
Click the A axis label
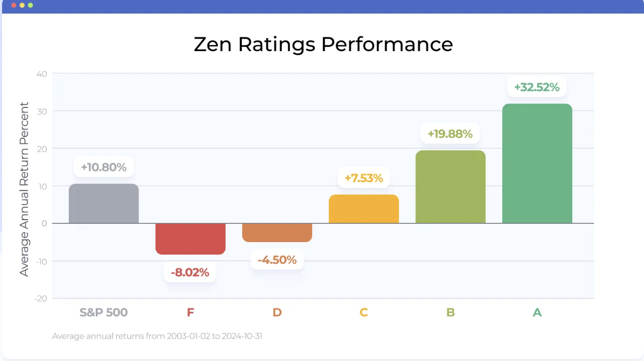coord(537,312)
